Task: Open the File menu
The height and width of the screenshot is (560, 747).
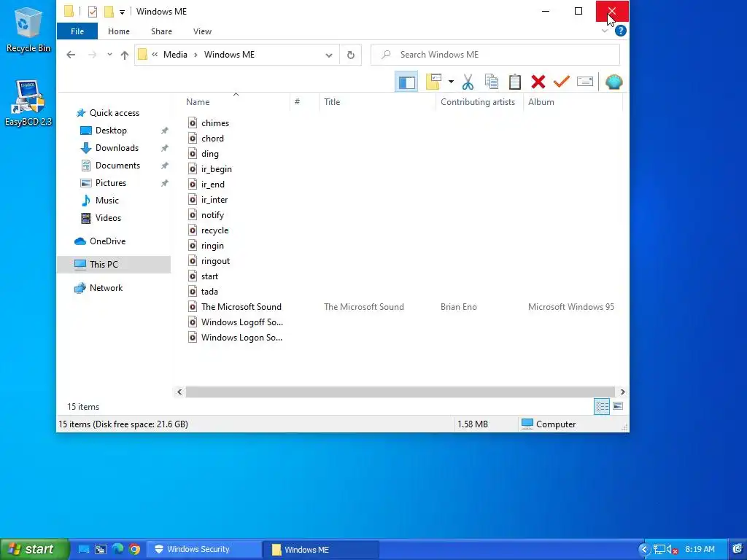Action: pyautogui.click(x=77, y=31)
